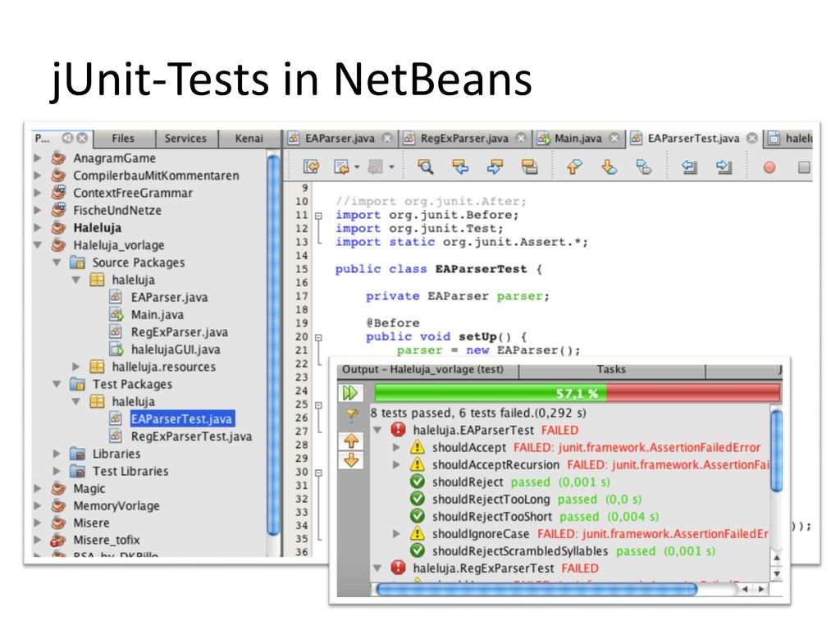The image size is (840, 630).
Task: Open the Kenai tab
Action: 249,138
